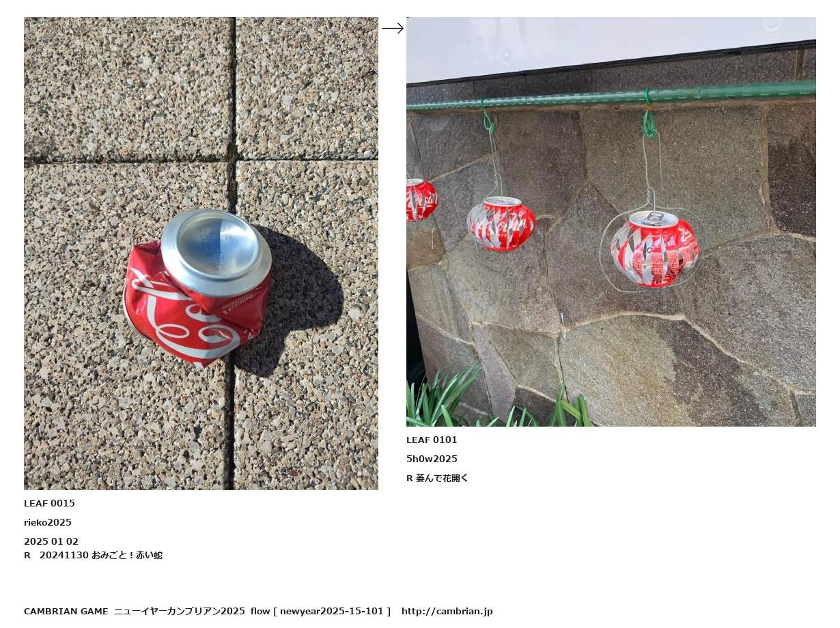
Task: Click the partial can at photo's left edge
Action: [x=421, y=199]
